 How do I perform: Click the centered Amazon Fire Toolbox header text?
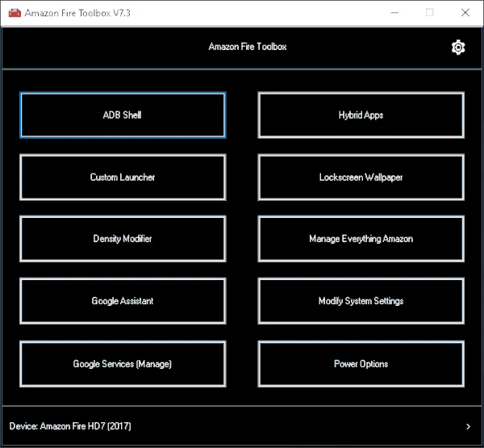click(x=247, y=47)
